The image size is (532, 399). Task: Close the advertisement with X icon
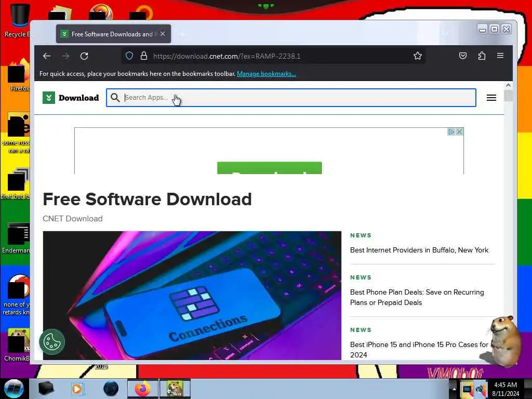[459, 131]
